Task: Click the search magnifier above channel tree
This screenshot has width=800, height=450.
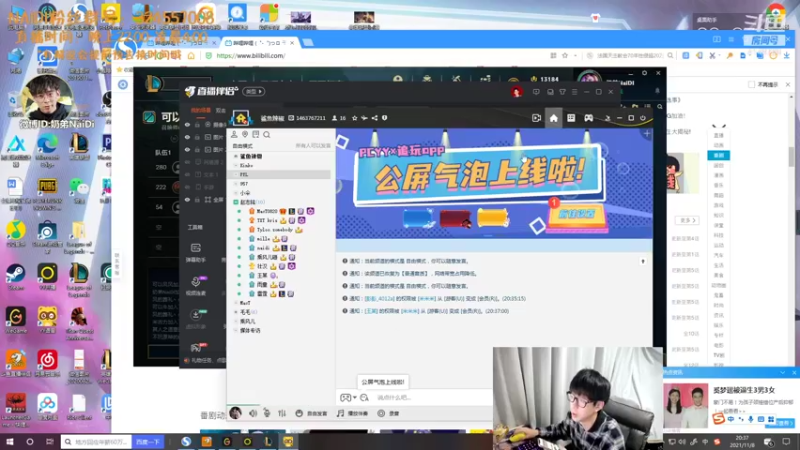Action: tap(267, 135)
